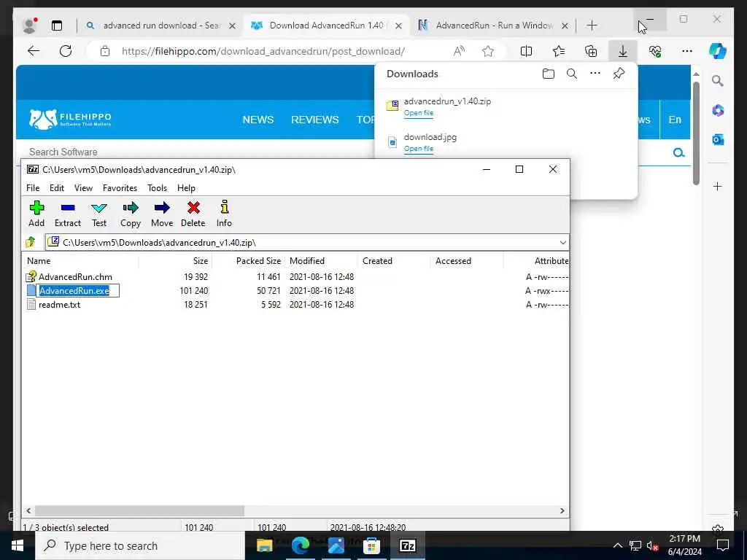The height and width of the screenshot is (560, 747).
Task: Sort files by the Name column header
Action: [80, 261]
